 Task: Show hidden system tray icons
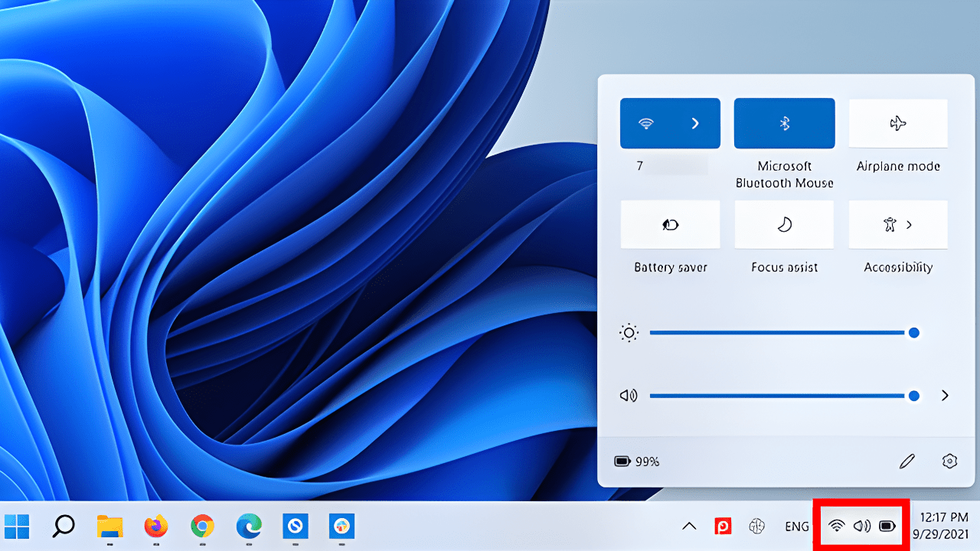click(688, 527)
